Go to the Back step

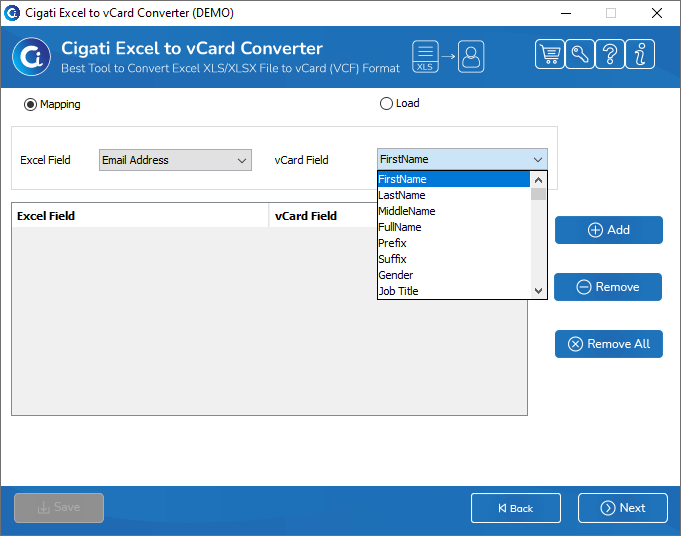click(516, 508)
